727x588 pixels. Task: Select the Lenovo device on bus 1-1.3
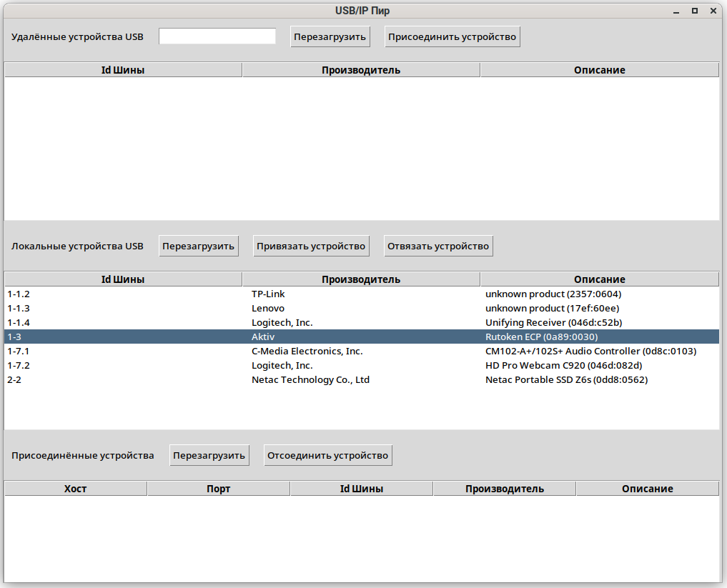[x=268, y=308]
